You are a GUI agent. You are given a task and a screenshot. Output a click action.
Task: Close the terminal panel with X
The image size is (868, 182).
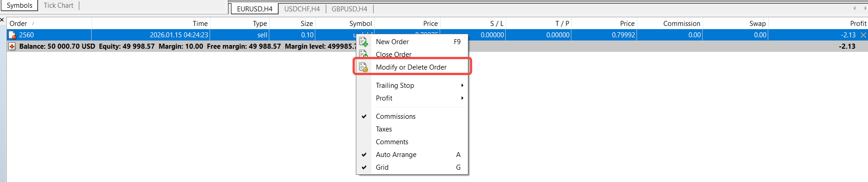point(2,20)
